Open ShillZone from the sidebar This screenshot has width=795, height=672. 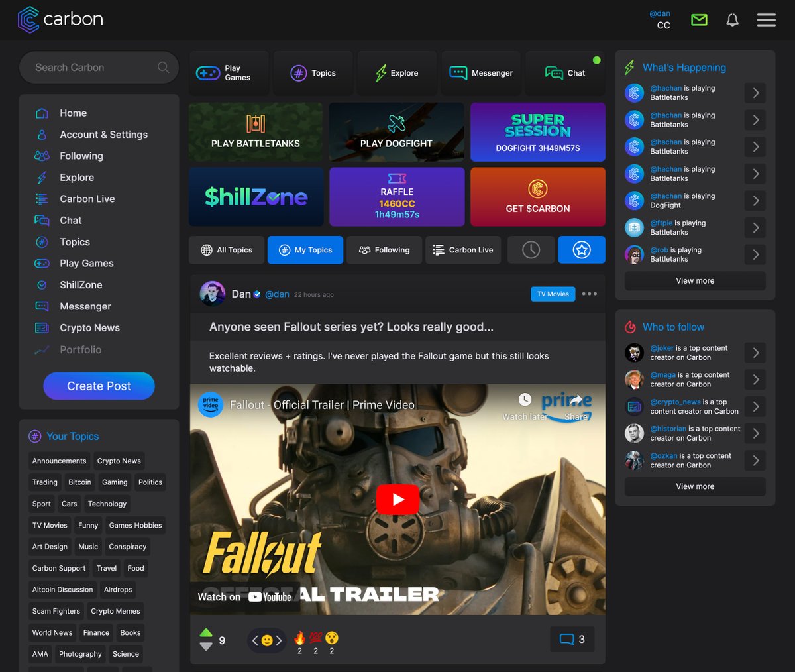pyautogui.click(x=81, y=285)
